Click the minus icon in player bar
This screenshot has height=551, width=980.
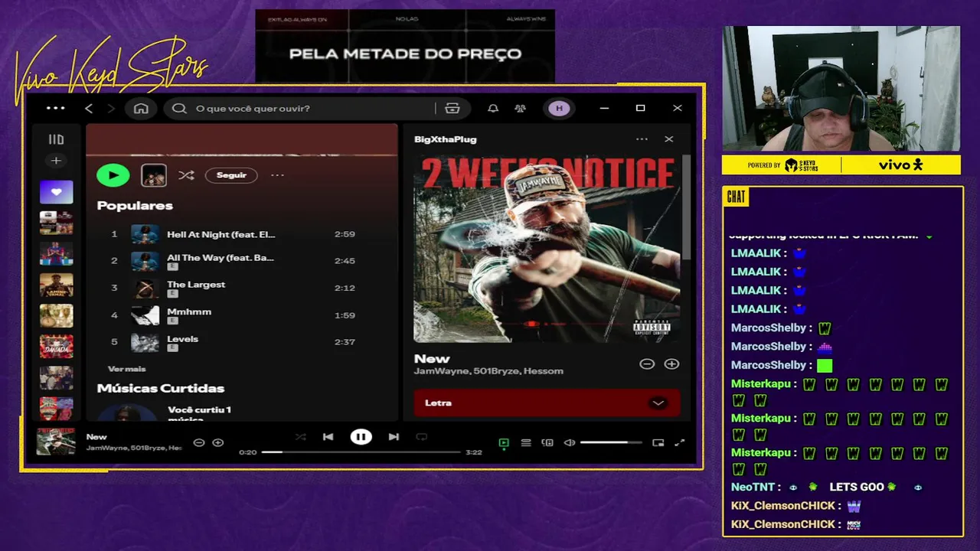pos(199,442)
